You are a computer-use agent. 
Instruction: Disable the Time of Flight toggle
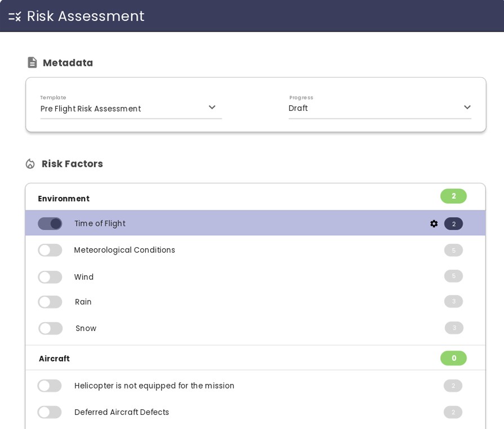(50, 224)
